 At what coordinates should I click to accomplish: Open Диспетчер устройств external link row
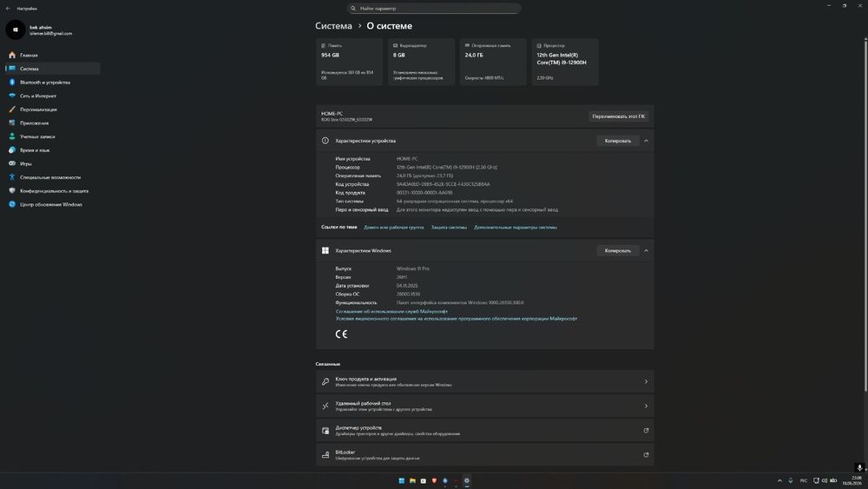[484, 430]
